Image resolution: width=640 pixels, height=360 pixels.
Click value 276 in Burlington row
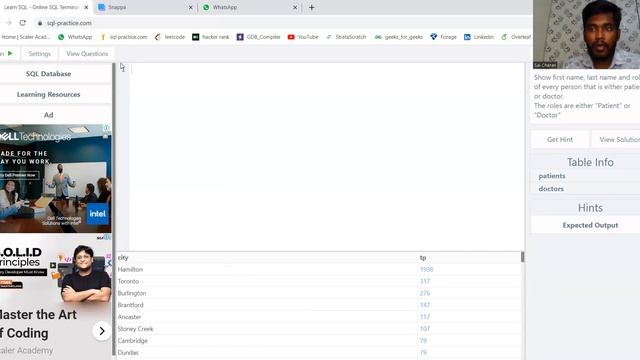pyautogui.click(x=425, y=293)
